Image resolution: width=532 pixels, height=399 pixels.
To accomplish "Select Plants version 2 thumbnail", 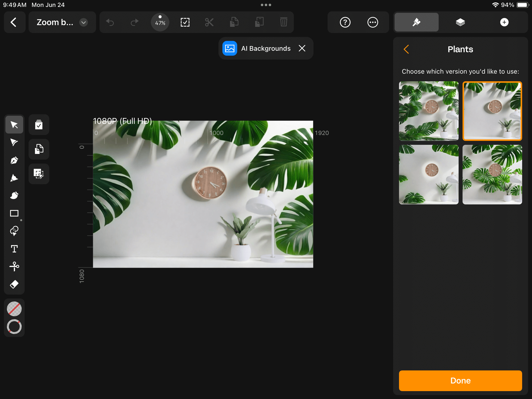I will [492, 111].
